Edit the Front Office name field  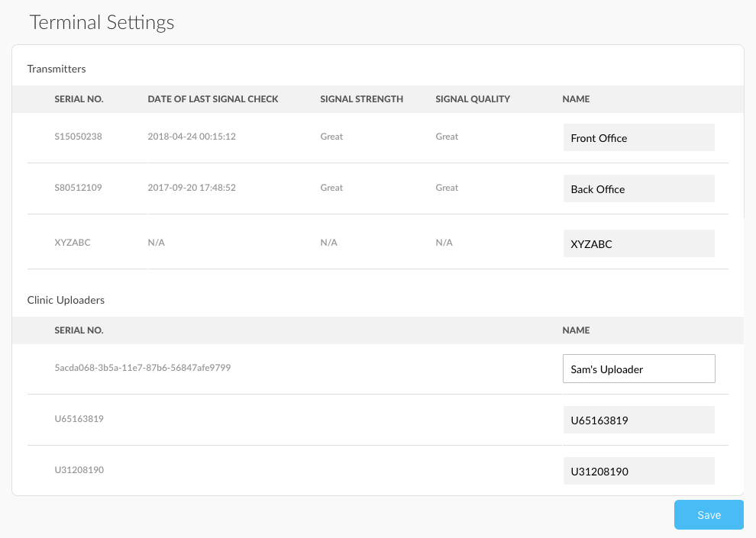point(639,138)
